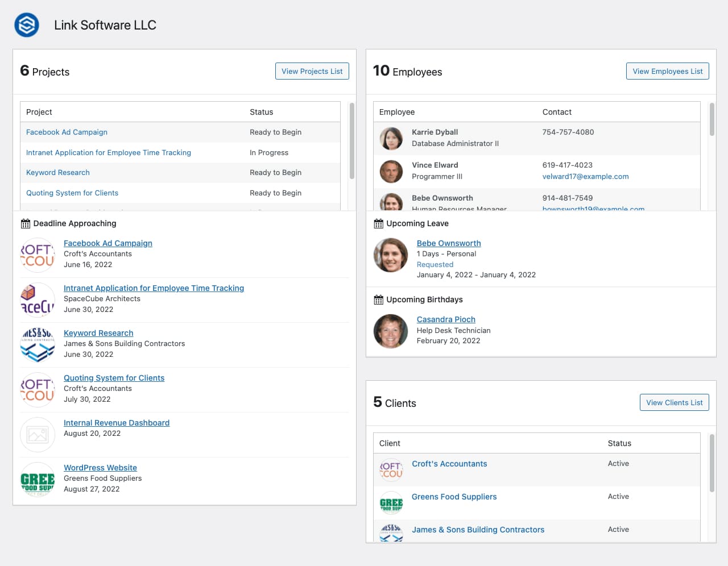The height and width of the screenshot is (566, 728).
Task: Open the View Projects List button
Action: [x=312, y=71]
